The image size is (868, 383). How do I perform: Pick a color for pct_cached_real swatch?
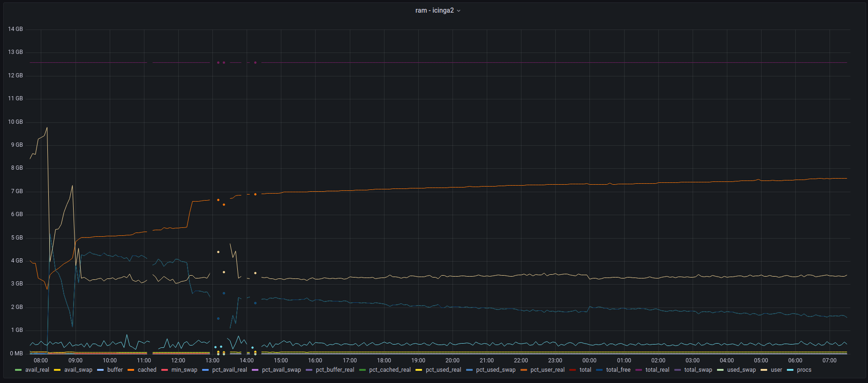tap(362, 370)
